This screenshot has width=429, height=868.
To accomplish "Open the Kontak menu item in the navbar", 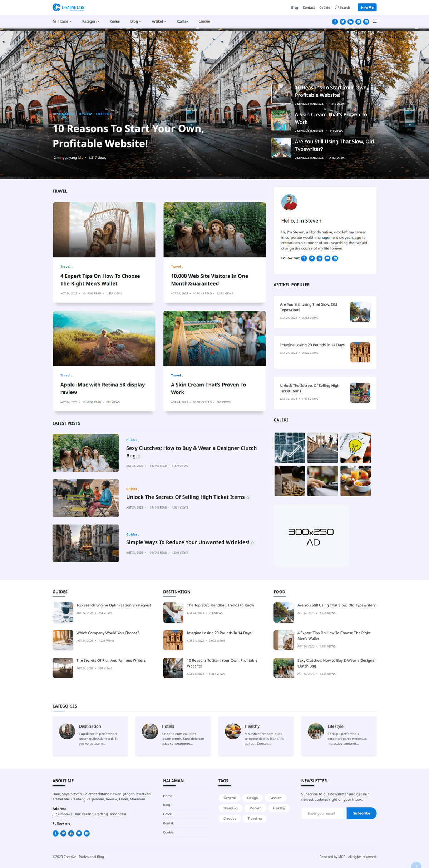I will tap(182, 21).
